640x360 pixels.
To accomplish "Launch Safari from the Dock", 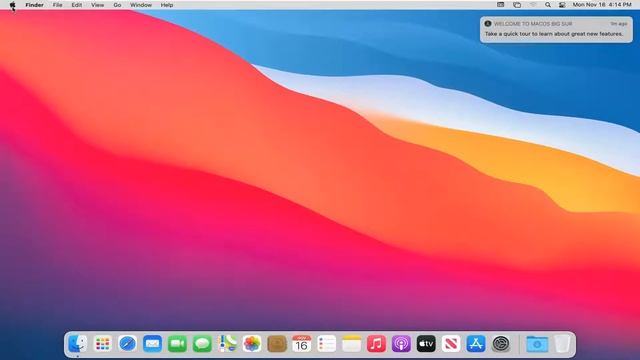I will [x=127, y=344].
